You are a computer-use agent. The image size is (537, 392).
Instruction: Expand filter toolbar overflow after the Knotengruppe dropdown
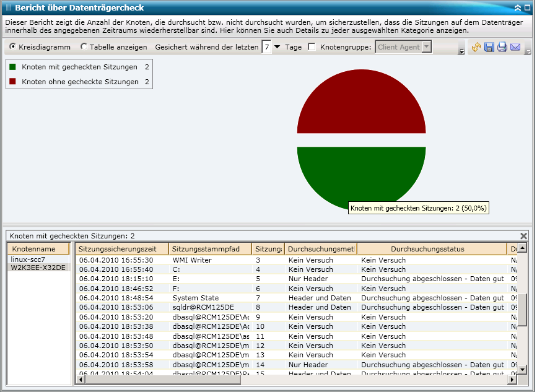pyautogui.click(x=461, y=51)
